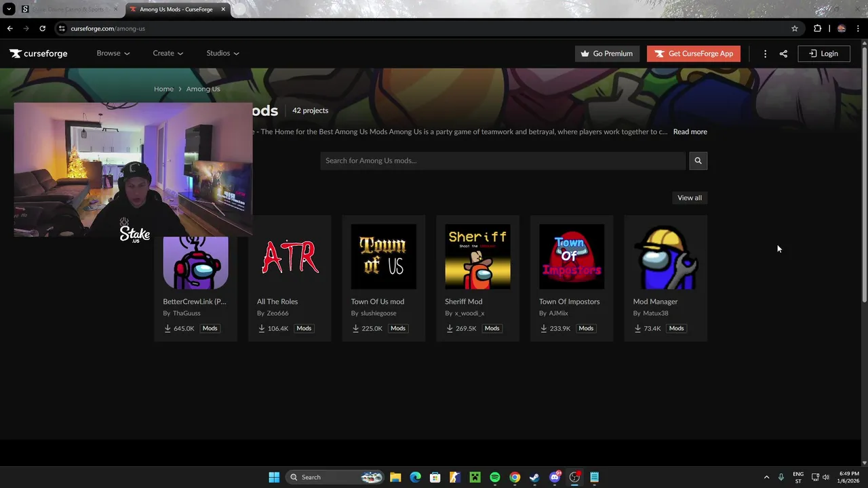Open the Town Of Impostors thumbnail
Screen dimensions: 868x488
[x=572, y=257]
